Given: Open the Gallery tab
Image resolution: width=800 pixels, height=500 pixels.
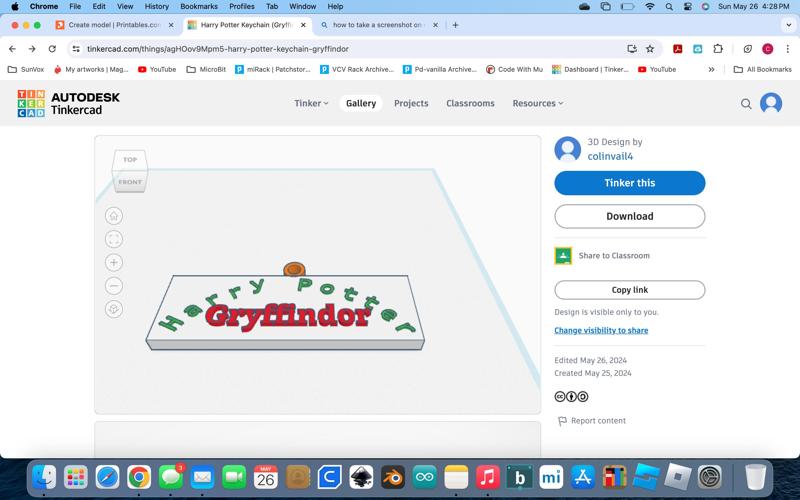Looking at the screenshot, I should [361, 103].
